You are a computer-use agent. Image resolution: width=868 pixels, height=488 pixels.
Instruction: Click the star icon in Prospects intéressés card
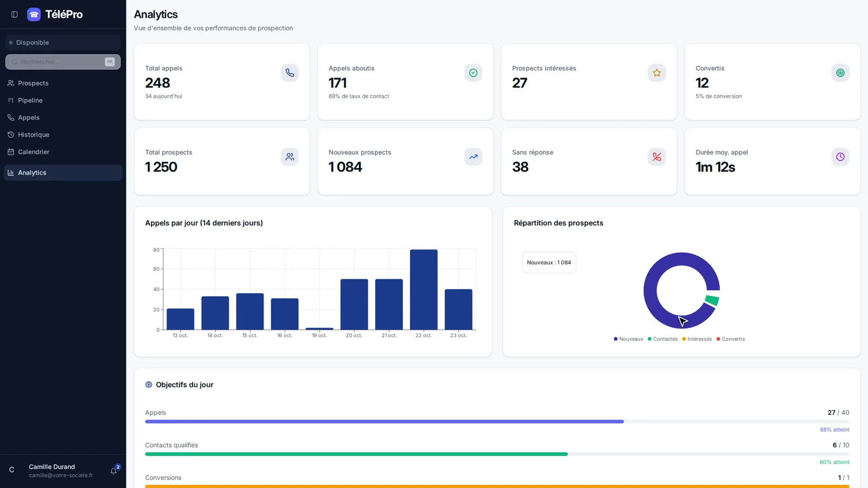[x=656, y=73]
